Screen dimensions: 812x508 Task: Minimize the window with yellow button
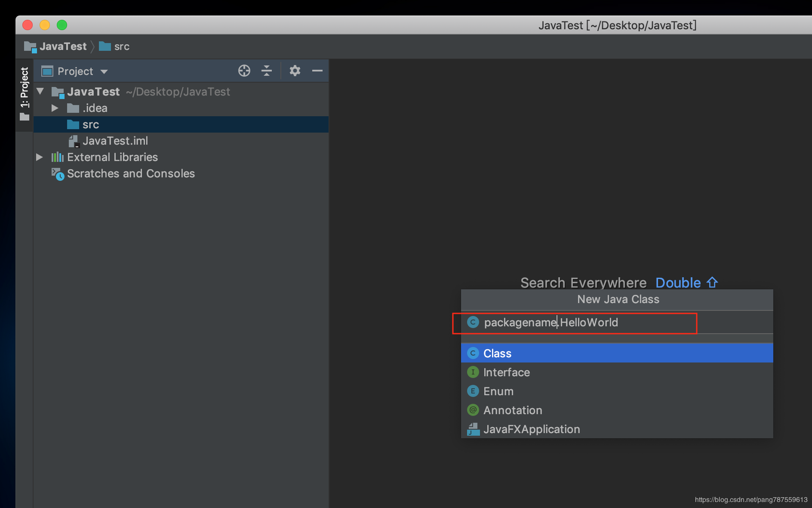45,25
